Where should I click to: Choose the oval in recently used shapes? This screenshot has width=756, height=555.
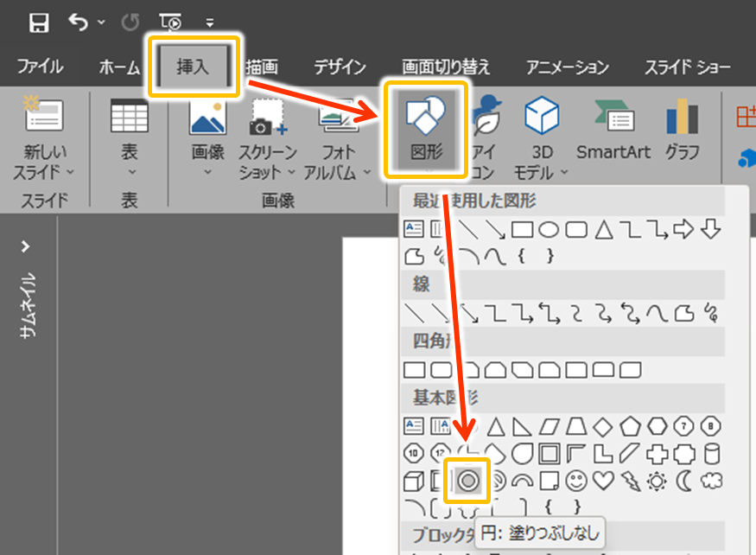(549, 230)
